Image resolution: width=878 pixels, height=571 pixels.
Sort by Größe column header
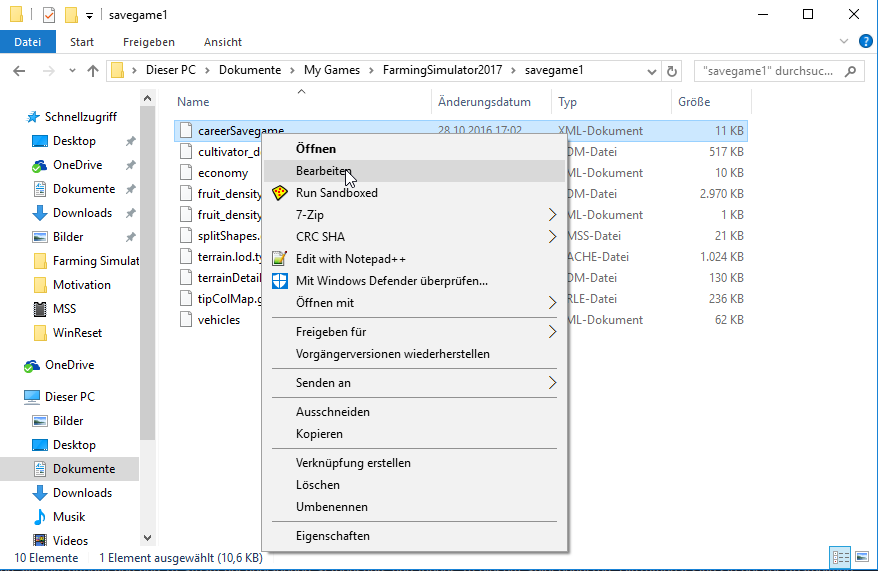694,102
